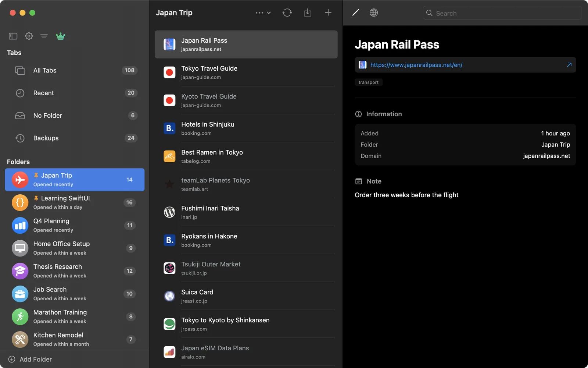
Task: Open the ellipsis more-options dropdown
Action: click(x=263, y=13)
